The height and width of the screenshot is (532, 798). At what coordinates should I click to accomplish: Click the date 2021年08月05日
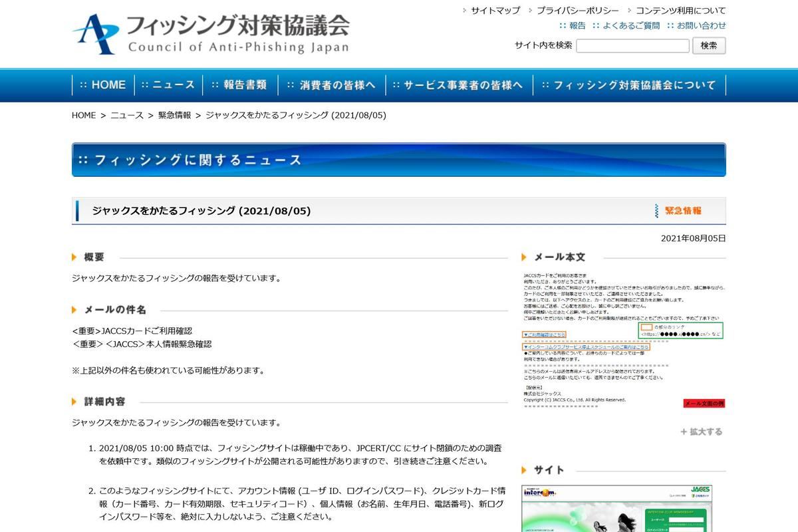click(x=694, y=238)
